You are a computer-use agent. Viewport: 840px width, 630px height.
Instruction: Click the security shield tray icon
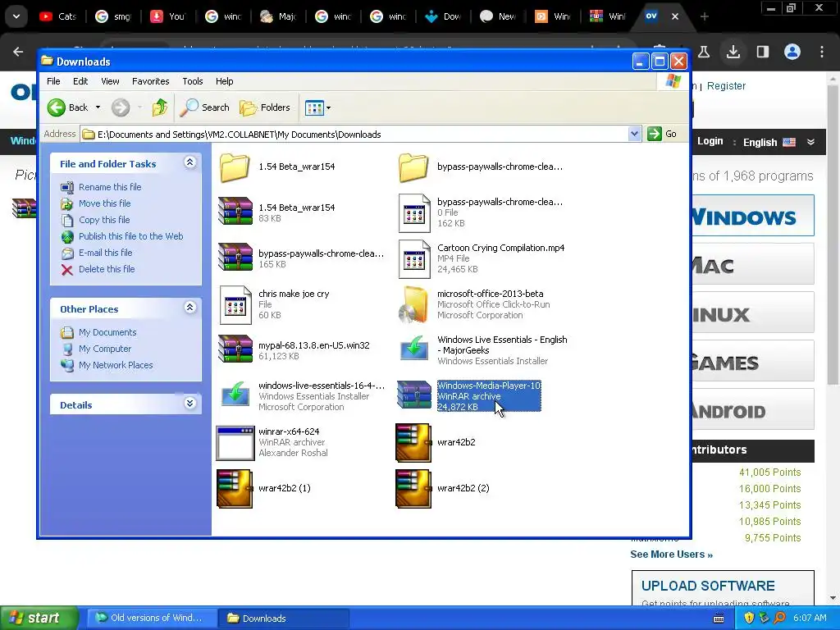[x=749, y=619]
